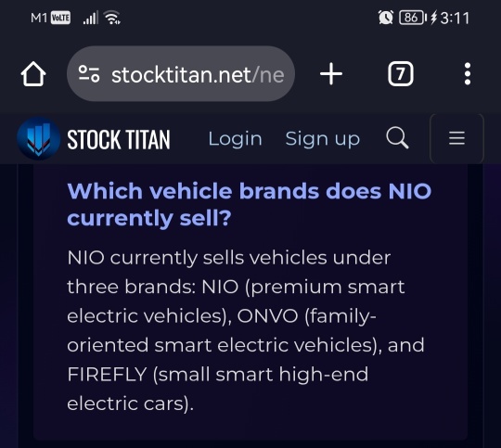This screenshot has height=448, width=501.
Task: Click the Login link
Action: (x=235, y=139)
